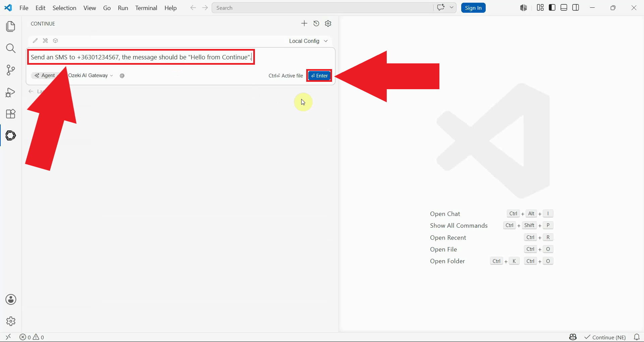
Task: Open the Help menu
Action: (x=170, y=8)
